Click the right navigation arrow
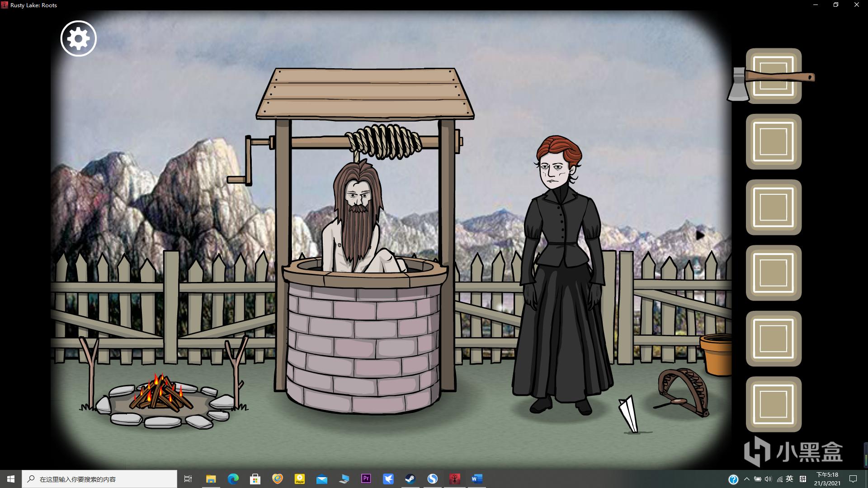Image resolution: width=868 pixels, height=488 pixels. coord(700,235)
